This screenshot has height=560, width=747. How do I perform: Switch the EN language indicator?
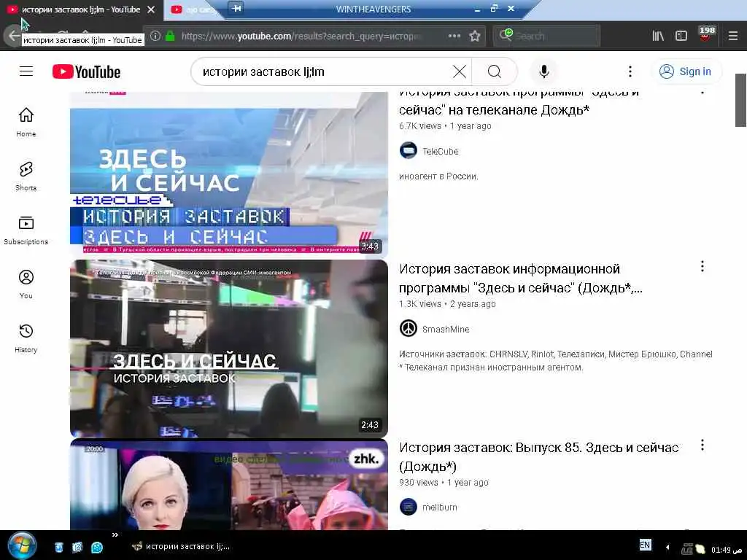point(645,545)
